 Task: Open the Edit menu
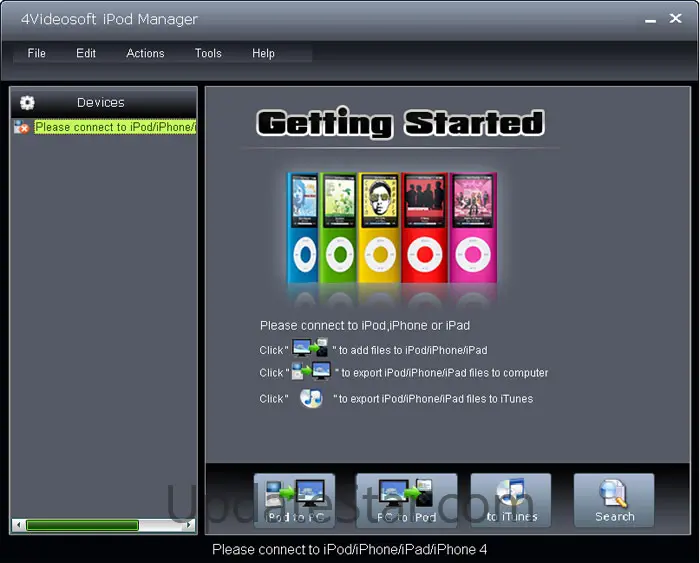click(86, 53)
